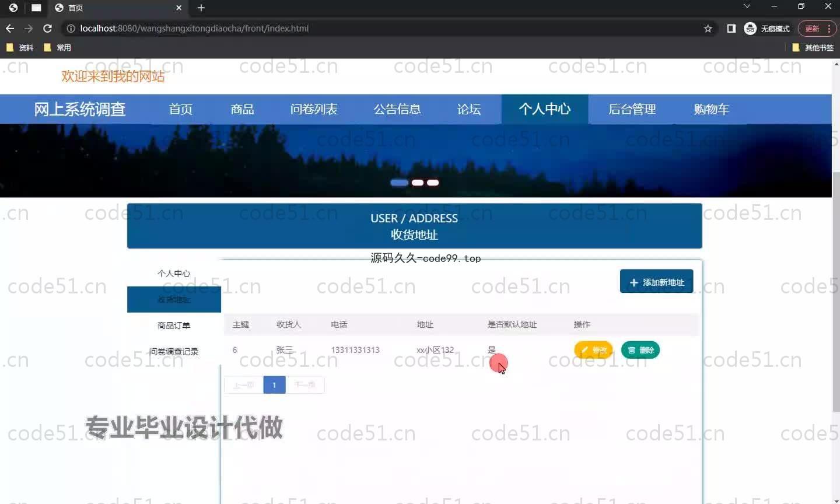Open the 其他书签 bookmarks folder
The height and width of the screenshot is (504, 840).
(813, 48)
